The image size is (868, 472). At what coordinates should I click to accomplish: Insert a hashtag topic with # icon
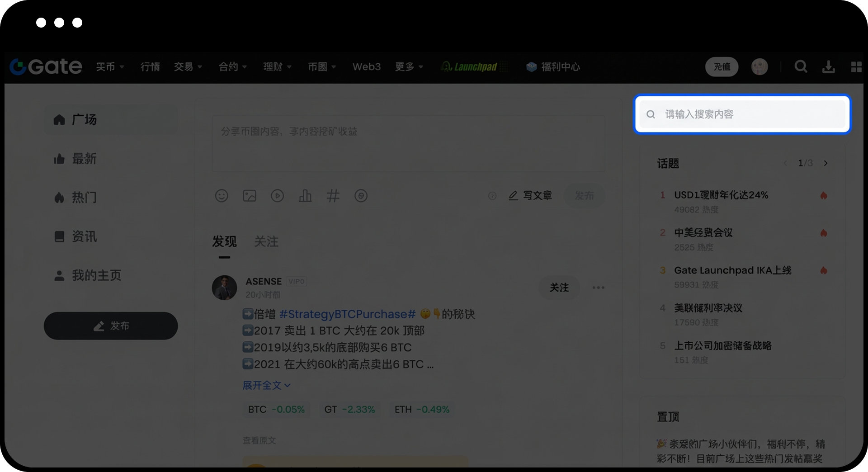point(333,196)
